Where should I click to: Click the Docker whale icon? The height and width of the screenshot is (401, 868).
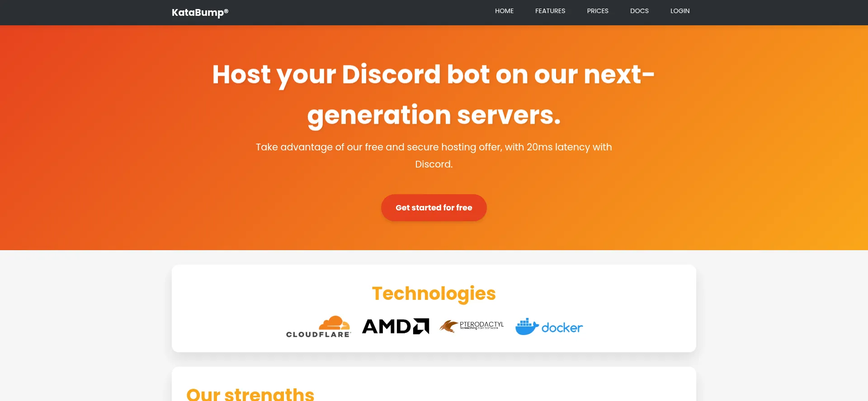pyautogui.click(x=527, y=326)
